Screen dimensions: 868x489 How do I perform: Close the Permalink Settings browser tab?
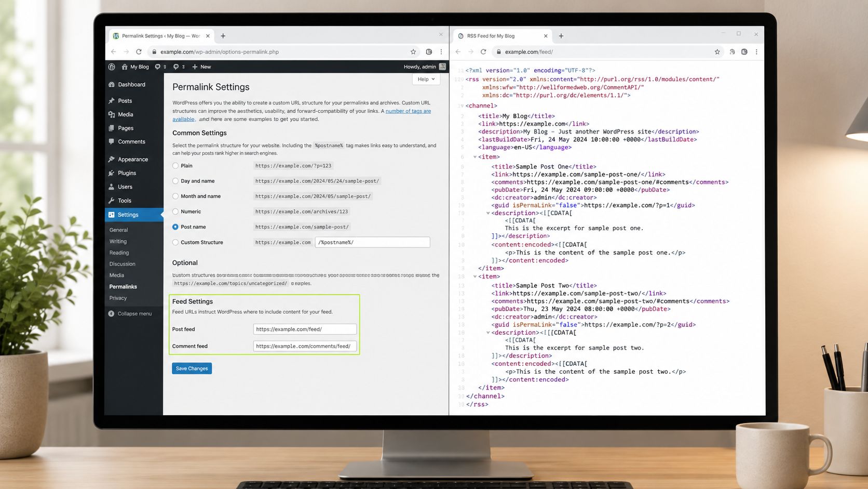pyautogui.click(x=208, y=36)
